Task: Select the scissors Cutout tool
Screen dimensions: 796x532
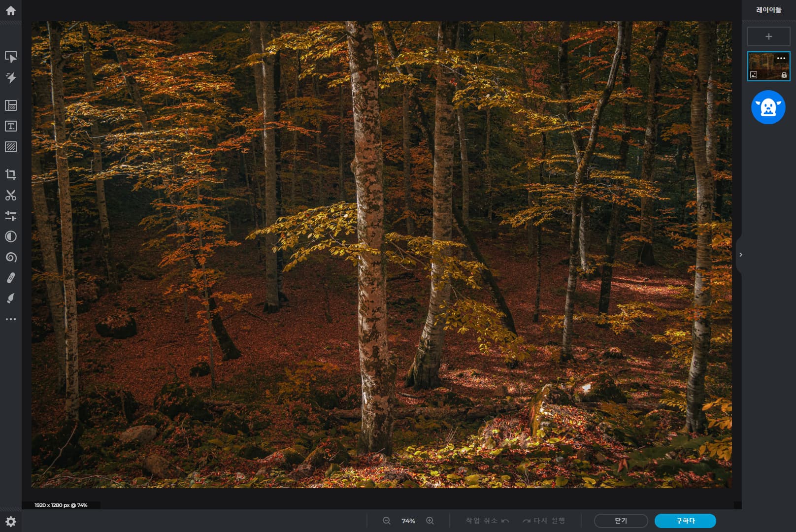Action: click(11, 195)
